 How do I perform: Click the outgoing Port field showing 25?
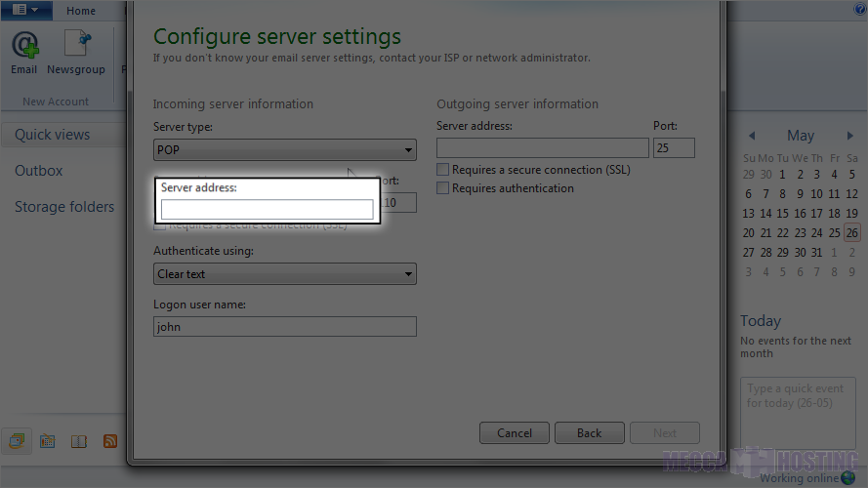coord(674,148)
